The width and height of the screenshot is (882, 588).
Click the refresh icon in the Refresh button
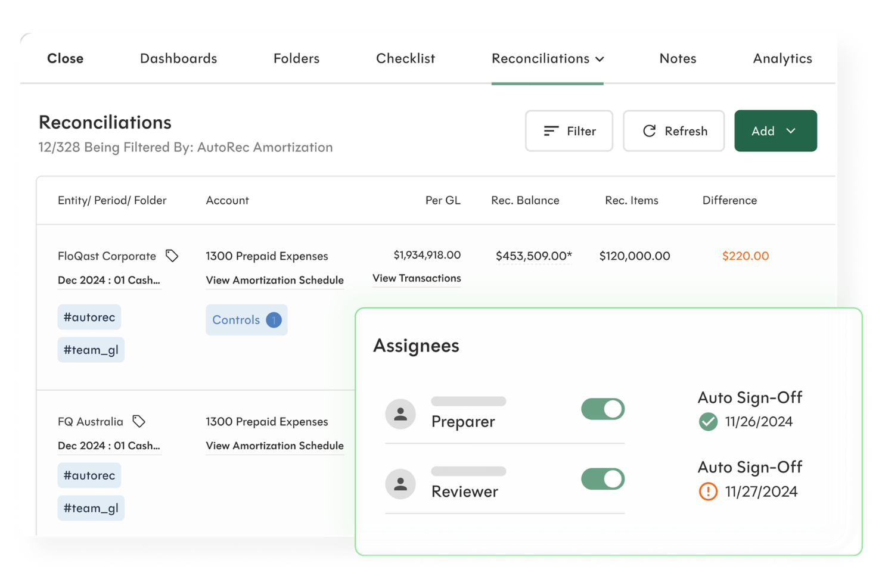click(x=649, y=131)
